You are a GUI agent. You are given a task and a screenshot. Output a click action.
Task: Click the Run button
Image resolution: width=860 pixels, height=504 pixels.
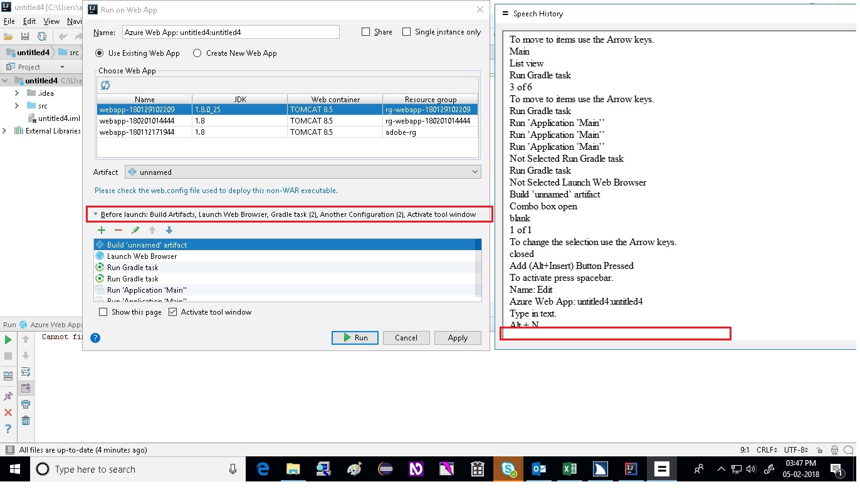(355, 337)
